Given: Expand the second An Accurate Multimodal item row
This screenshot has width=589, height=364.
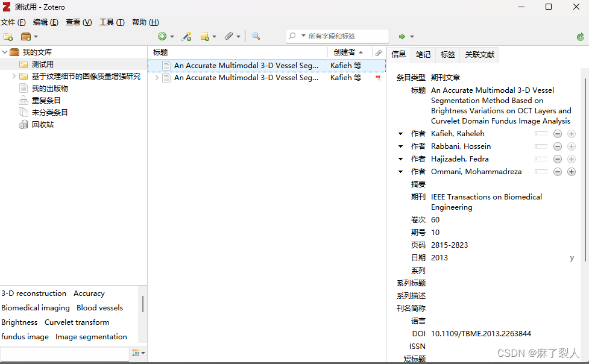Looking at the screenshot, I should (157, 78).
